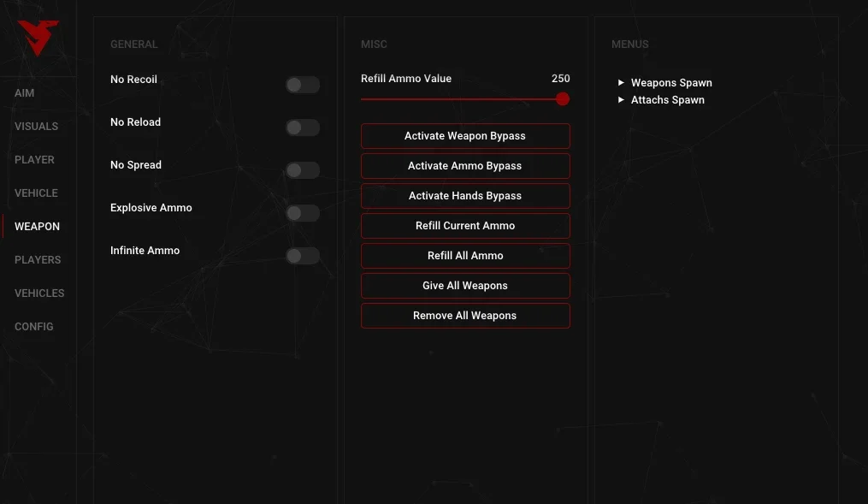Viewport: 868px width, 504px height.
Task: Expand the Weapons Spawn arrow
Action: (x=621, y=82)
